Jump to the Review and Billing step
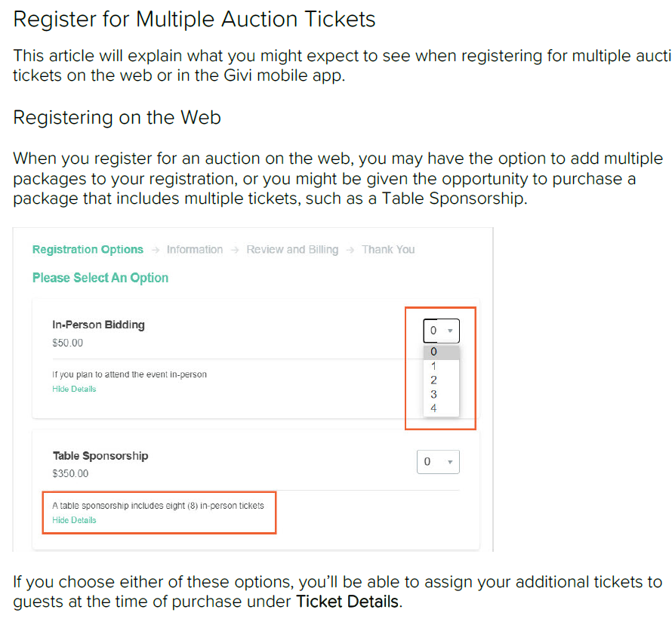This screenshot has width=672, height=622. point(292,250)
